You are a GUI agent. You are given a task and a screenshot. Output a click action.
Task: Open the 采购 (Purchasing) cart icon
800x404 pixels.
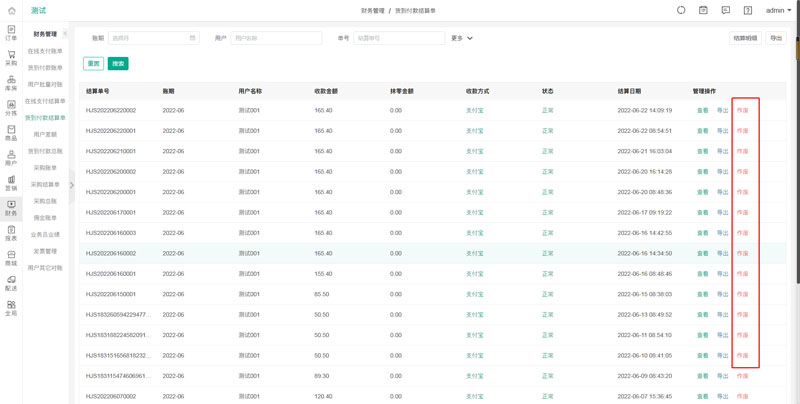pyautogui.click(x=11, y=58)
